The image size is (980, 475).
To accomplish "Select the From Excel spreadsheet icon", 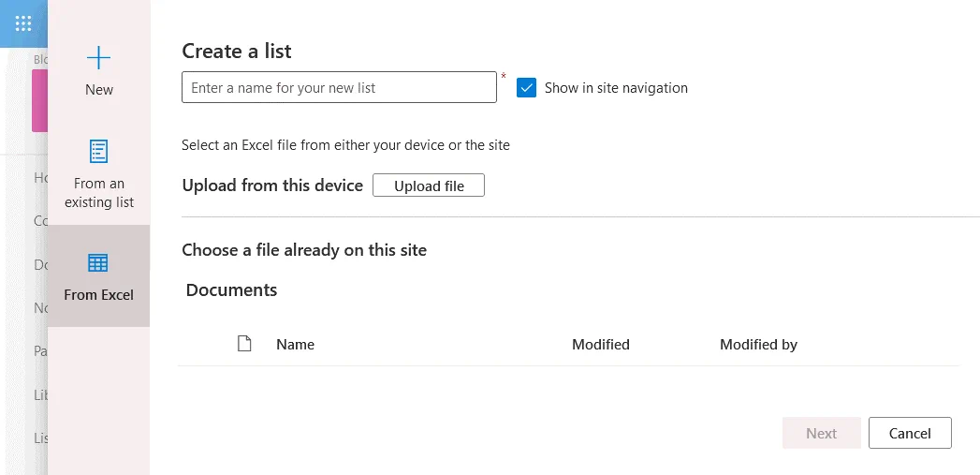I will click(x=98, y=263).
